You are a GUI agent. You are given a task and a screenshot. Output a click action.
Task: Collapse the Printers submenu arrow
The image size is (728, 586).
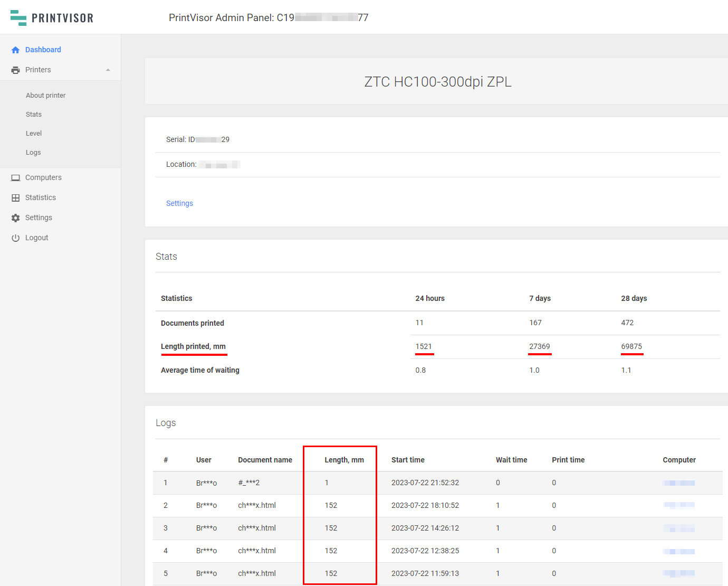108,70
